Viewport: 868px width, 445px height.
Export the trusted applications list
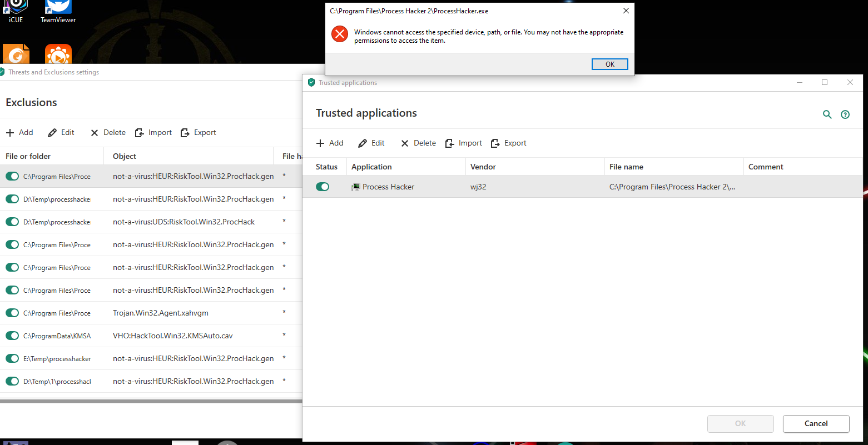(509, 143)
